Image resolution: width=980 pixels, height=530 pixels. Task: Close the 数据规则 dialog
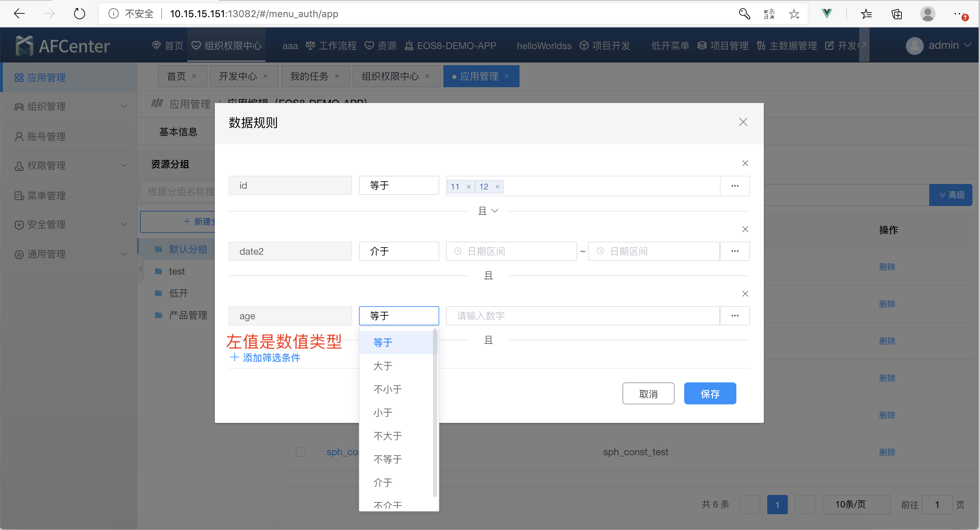click(743, 122)
